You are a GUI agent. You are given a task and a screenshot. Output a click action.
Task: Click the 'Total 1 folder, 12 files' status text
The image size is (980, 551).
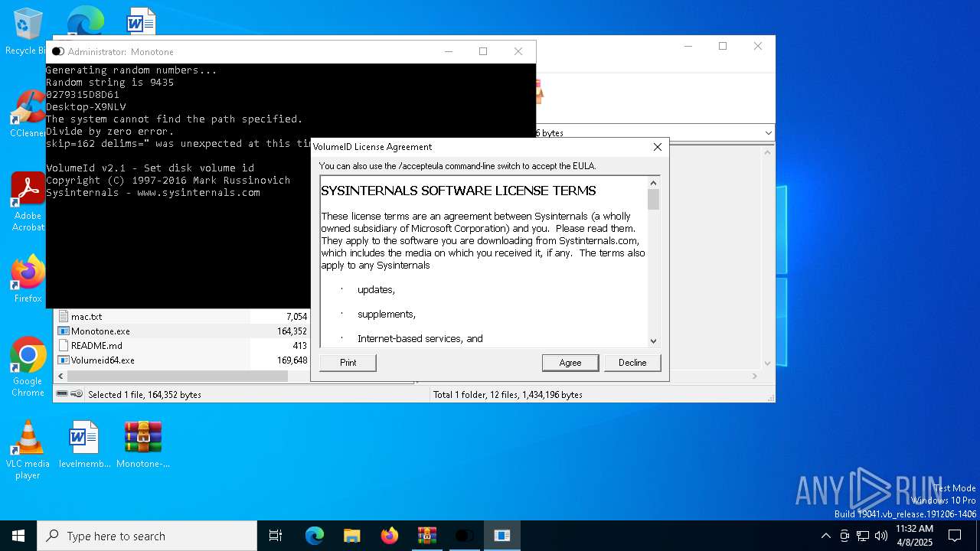508,395
